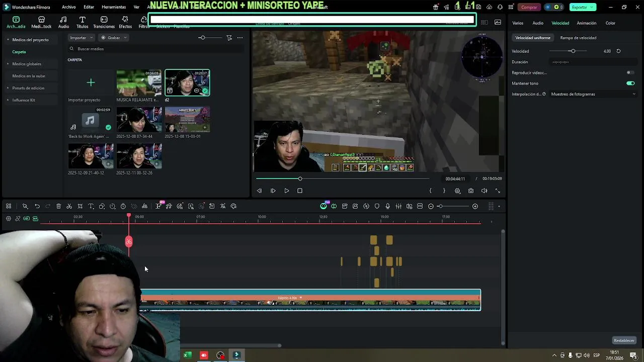Focus the Buscar medios search field

pos(156,49)
